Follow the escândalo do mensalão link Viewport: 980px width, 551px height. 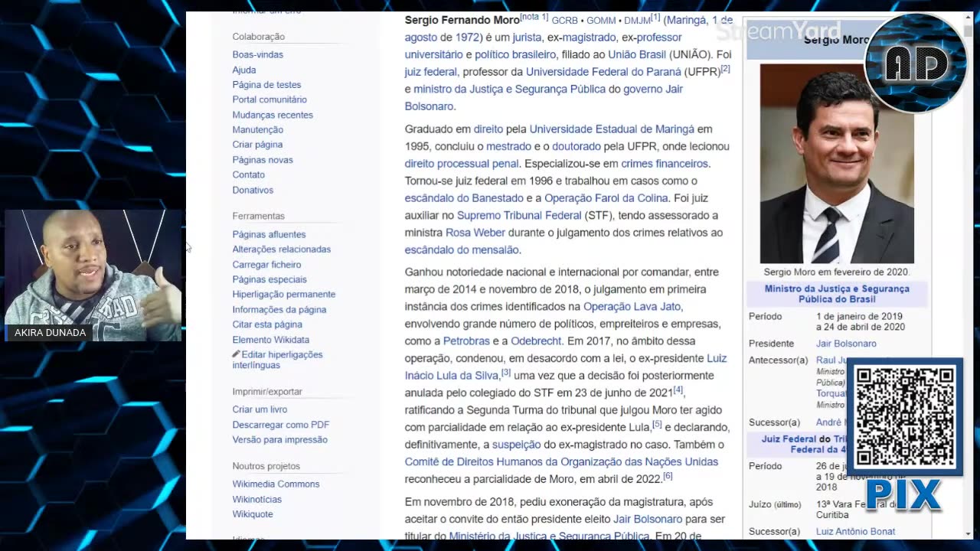coord(462,250)
